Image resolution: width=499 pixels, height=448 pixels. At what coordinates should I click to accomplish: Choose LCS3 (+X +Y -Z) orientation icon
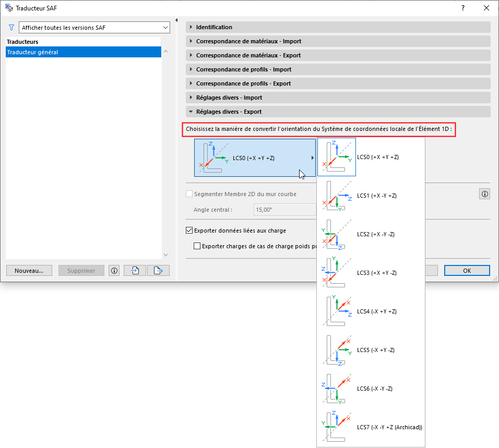337,273
